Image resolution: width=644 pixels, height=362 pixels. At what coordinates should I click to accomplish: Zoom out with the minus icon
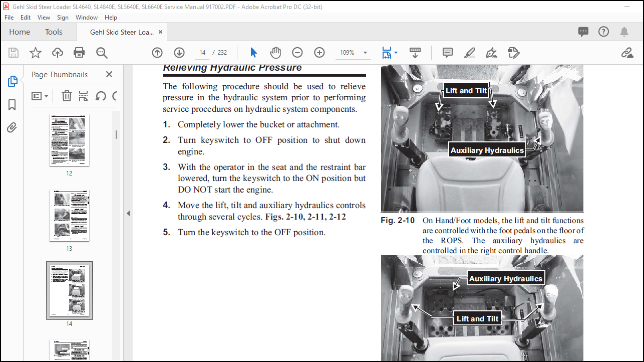(x=297, y=53)
